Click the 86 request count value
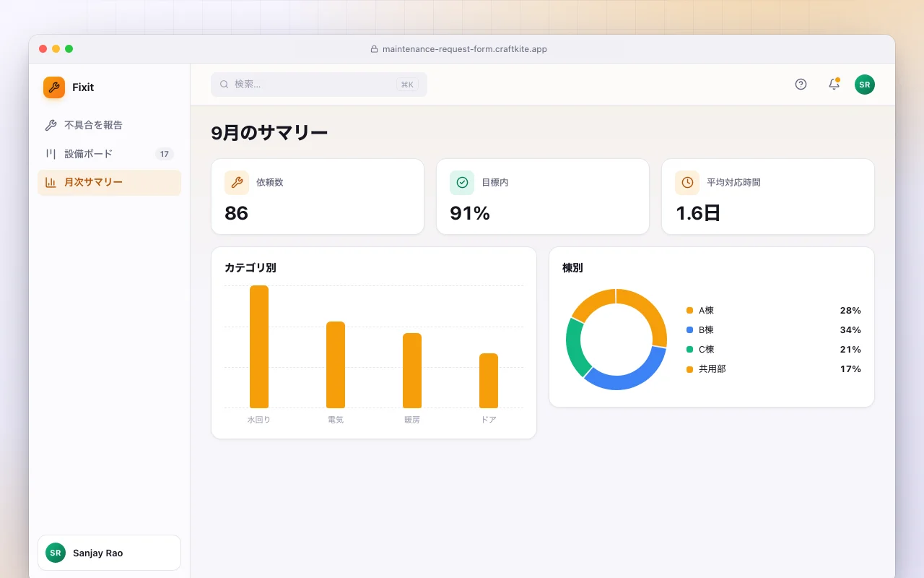Viewport: 924px width, 578px height. (x=236, y=213)
